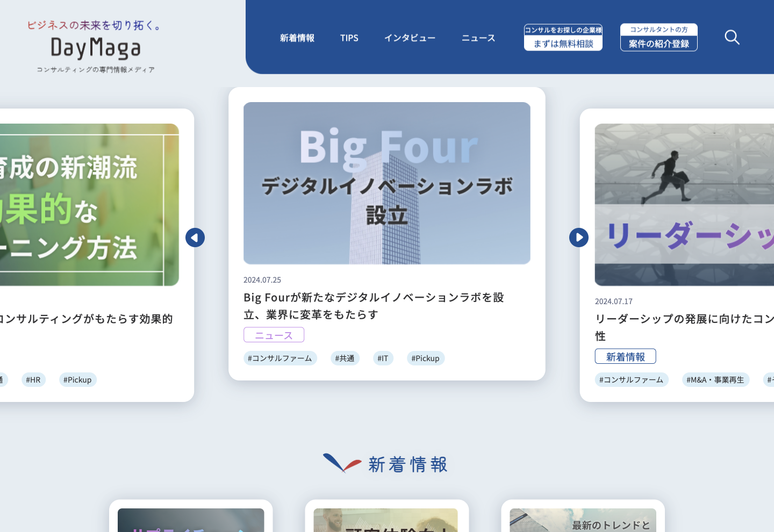Open 新着情報 menu item
Image resolution: width=774 pixels, height=532 pixels.
coord(297,38)
